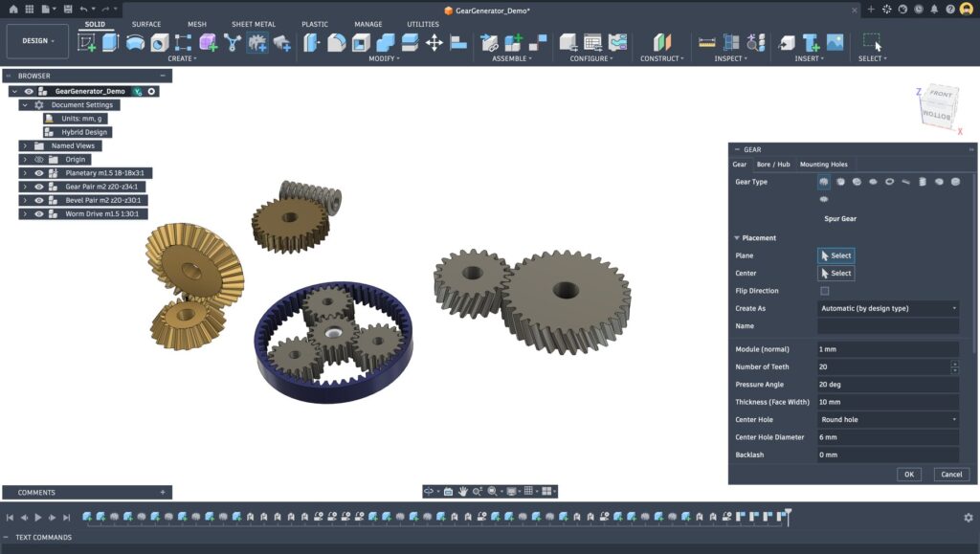980x554 pixels.
Task: Click the job status clock icon
Action: pyautogui.click(x=918, y=10)
